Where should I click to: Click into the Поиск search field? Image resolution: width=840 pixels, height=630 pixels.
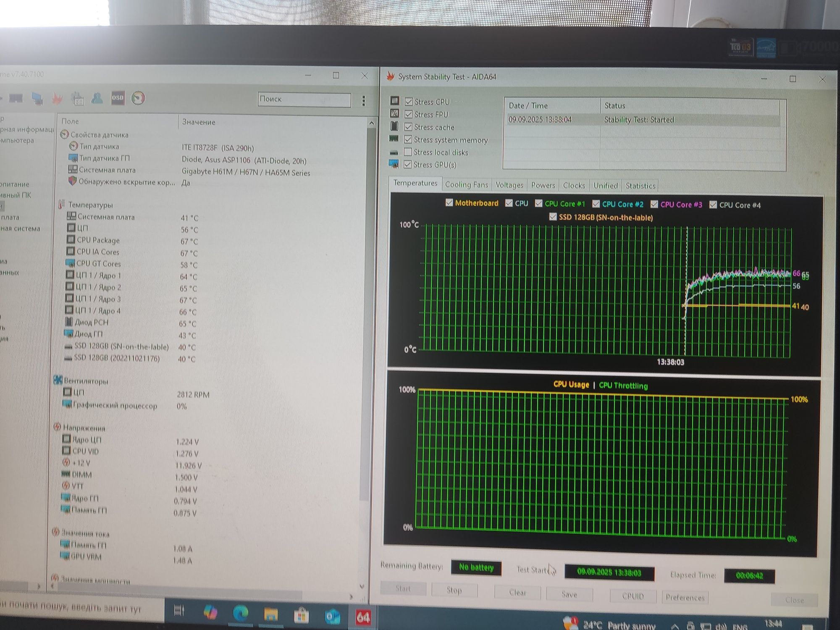pos(304,100)
